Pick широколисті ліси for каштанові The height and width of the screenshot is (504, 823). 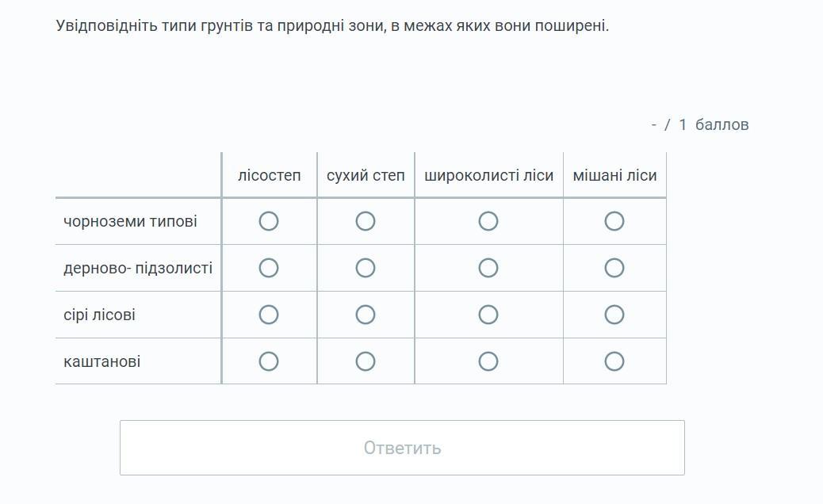coord(488,361)
